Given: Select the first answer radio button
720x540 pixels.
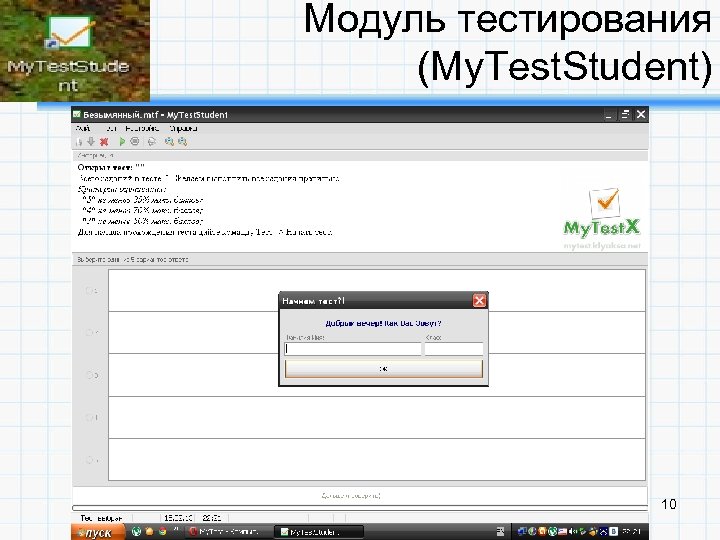Looking at the screenshot, I should pyautogui.click(x=90, y=290).
